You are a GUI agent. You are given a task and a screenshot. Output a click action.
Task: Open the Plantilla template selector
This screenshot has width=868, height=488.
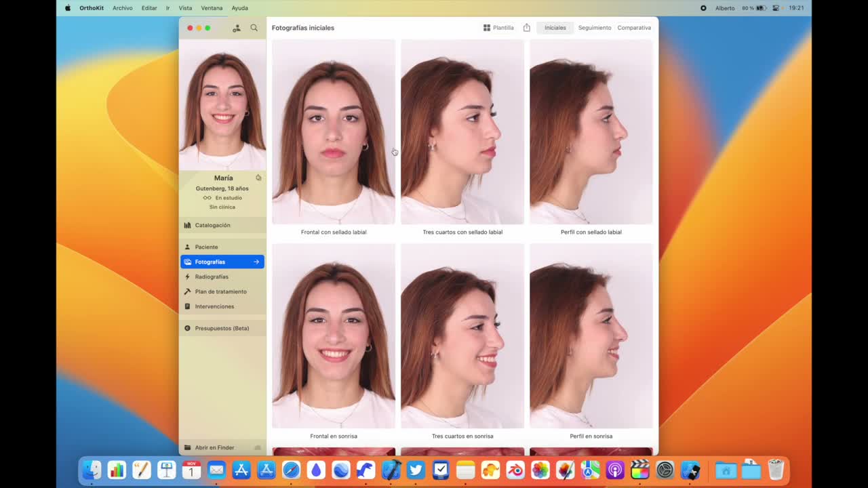(x=498, y=28)
